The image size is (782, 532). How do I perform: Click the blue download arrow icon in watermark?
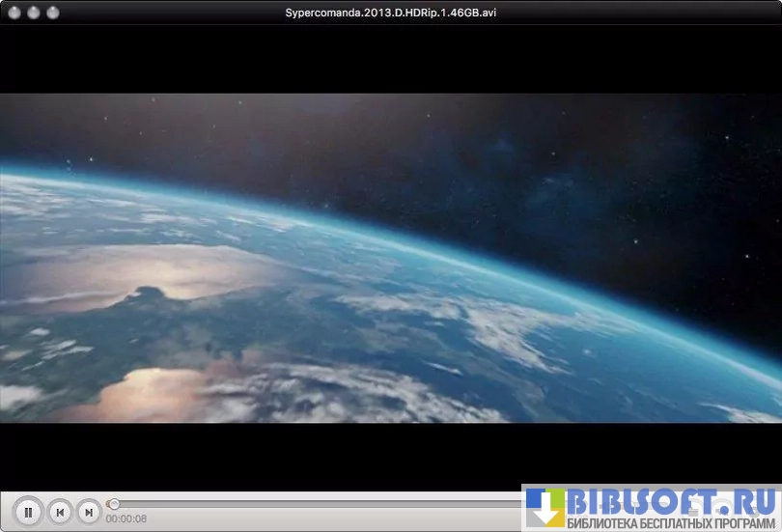tap(545, 507)
